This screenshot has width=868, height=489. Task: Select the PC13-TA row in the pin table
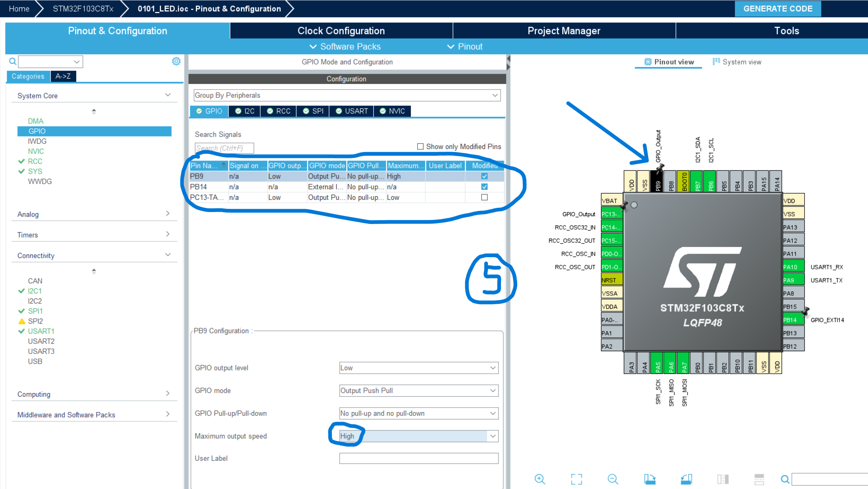pos(346,197)
